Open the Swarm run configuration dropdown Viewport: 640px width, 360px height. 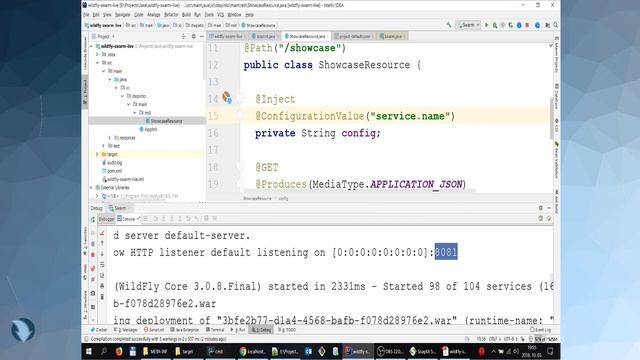pos(469,25)
